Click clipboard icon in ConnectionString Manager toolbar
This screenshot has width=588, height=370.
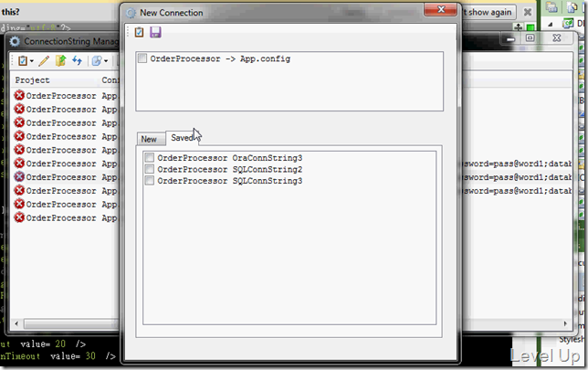coord(23,60)
